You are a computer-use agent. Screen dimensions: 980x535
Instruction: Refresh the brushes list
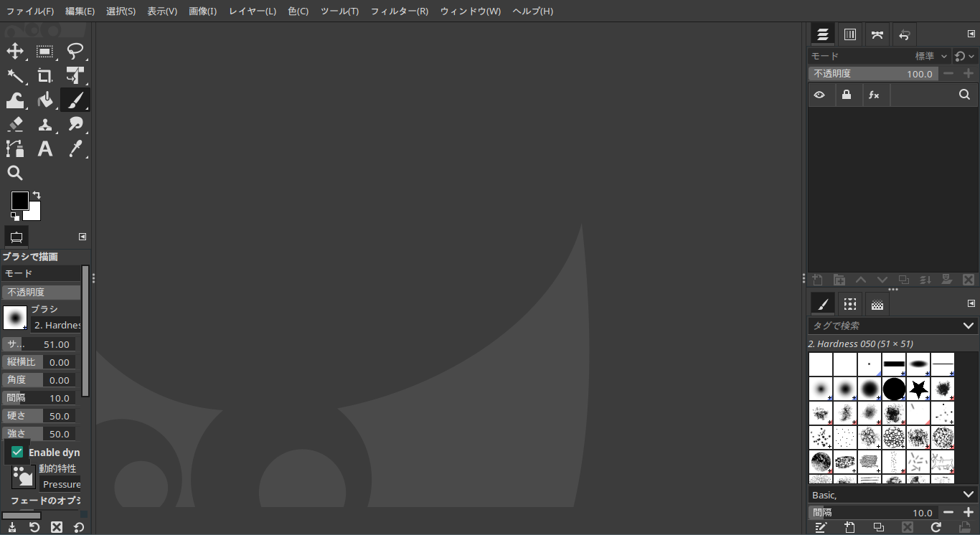[x=936, y=528]
